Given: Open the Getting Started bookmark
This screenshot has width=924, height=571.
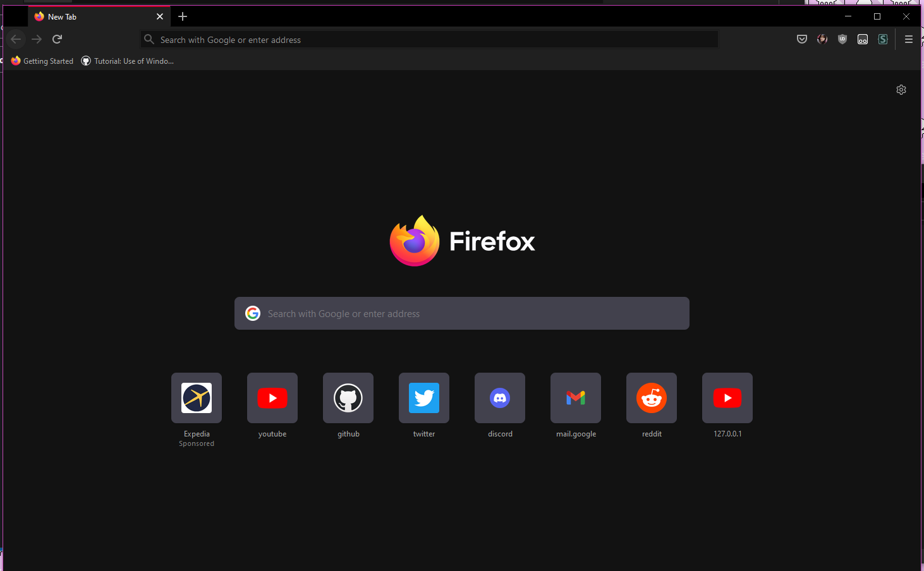Looking at the screenshot, I should point(42,61).
